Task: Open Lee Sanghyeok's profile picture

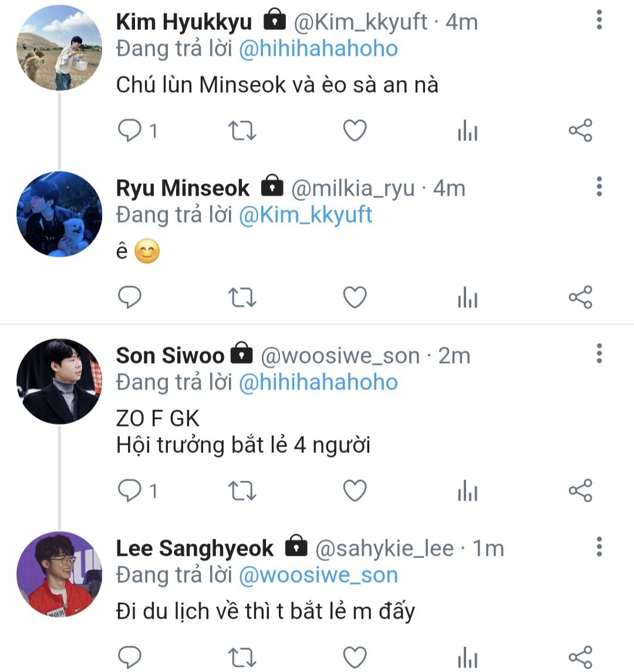Action: coord(59,574)
